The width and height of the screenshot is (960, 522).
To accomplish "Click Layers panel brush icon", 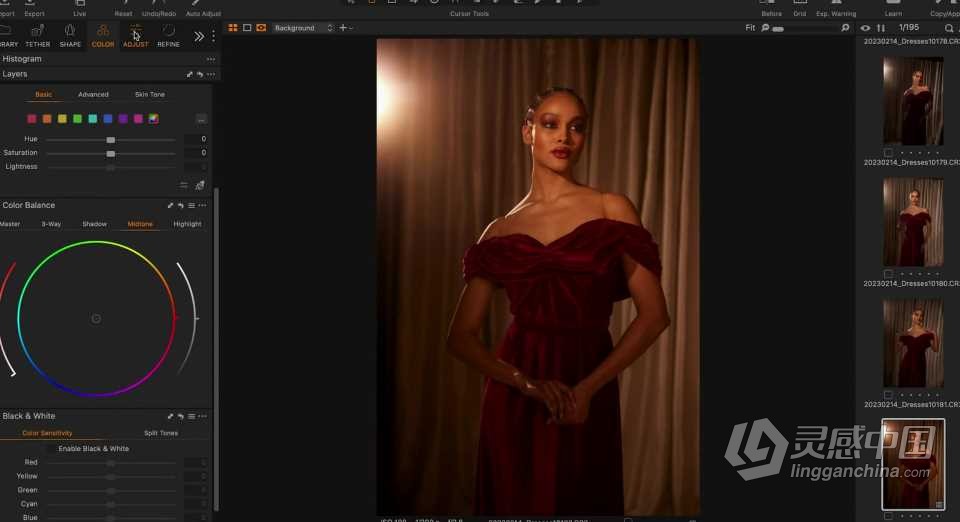I will 189,74.
